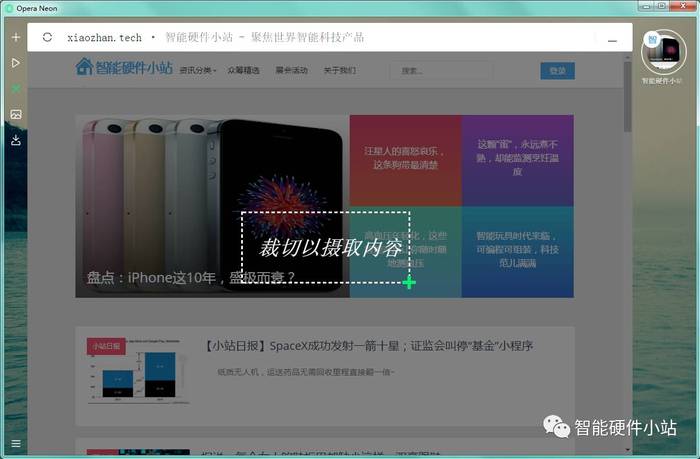Open the 众筹精选 navigation item

click(x=243, y=70)
